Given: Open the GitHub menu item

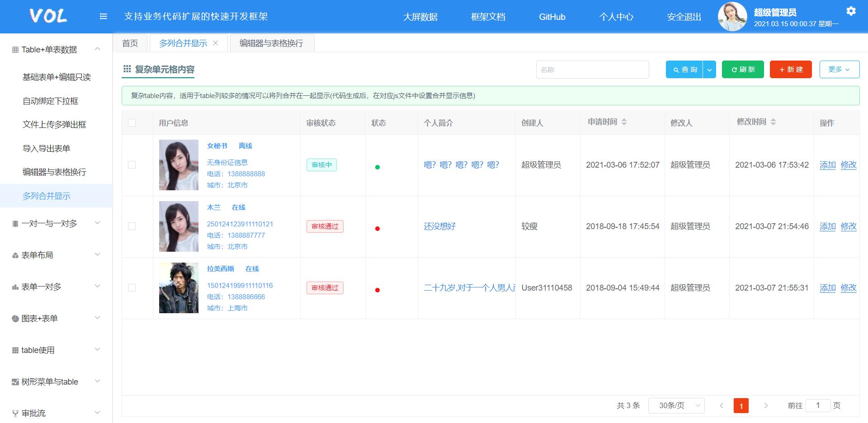Looking at the screenshot, I should tap(552, 17).
